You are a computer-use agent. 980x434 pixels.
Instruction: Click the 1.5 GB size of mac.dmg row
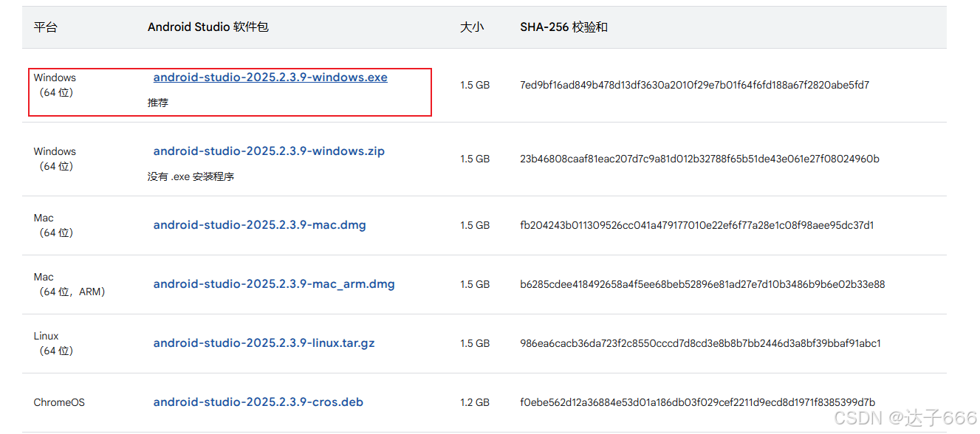point(475,225)
